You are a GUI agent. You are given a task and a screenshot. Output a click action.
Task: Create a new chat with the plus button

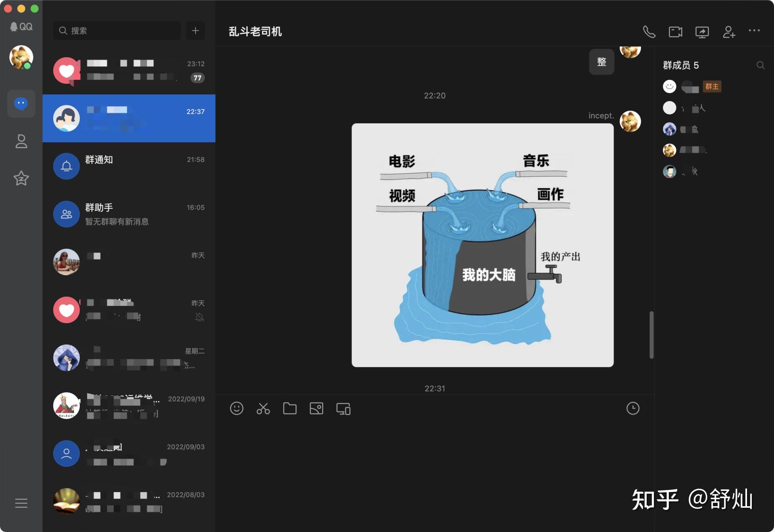pos(195,30)
